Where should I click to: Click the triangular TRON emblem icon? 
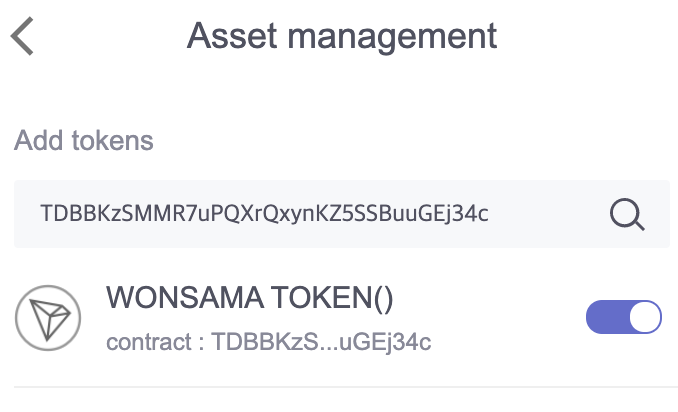(x=47, y=318)
